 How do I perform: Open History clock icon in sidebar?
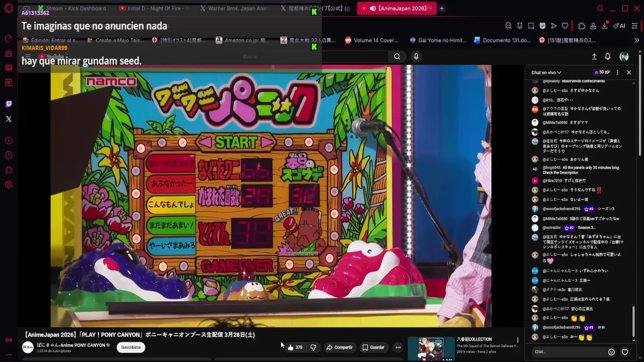tap(9, 155)
